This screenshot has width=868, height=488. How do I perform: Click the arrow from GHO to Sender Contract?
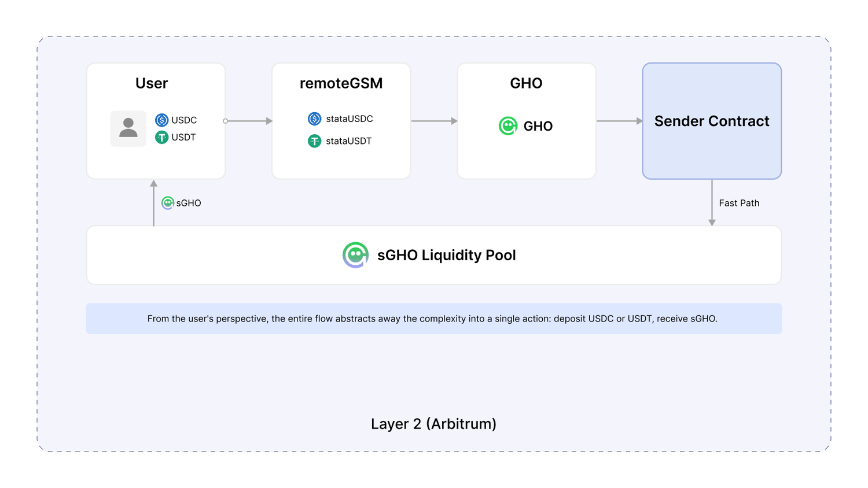[x=620, y=121]
